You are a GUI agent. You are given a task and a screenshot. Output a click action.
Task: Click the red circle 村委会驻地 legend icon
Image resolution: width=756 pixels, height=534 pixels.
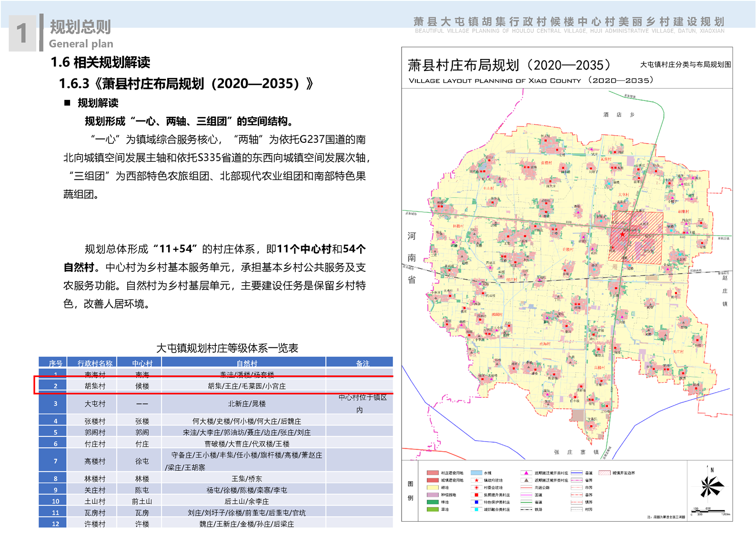click(x=476, y=487)
